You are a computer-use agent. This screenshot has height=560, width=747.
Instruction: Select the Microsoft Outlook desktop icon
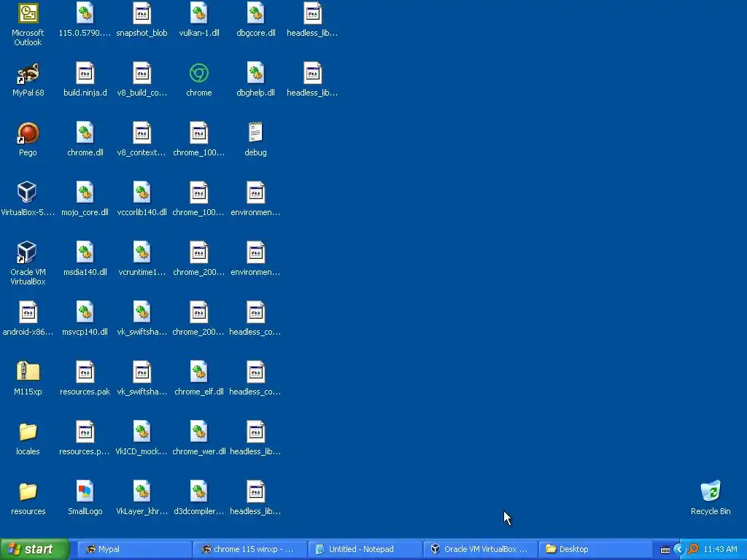point(28,13)
